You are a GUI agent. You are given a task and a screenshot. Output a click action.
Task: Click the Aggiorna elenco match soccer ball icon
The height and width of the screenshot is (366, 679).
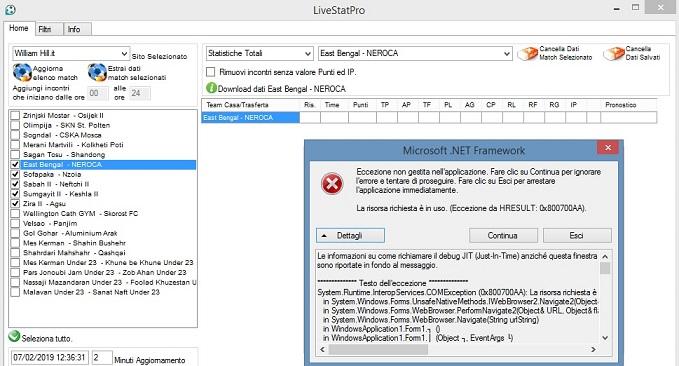(x=22, y=72)
